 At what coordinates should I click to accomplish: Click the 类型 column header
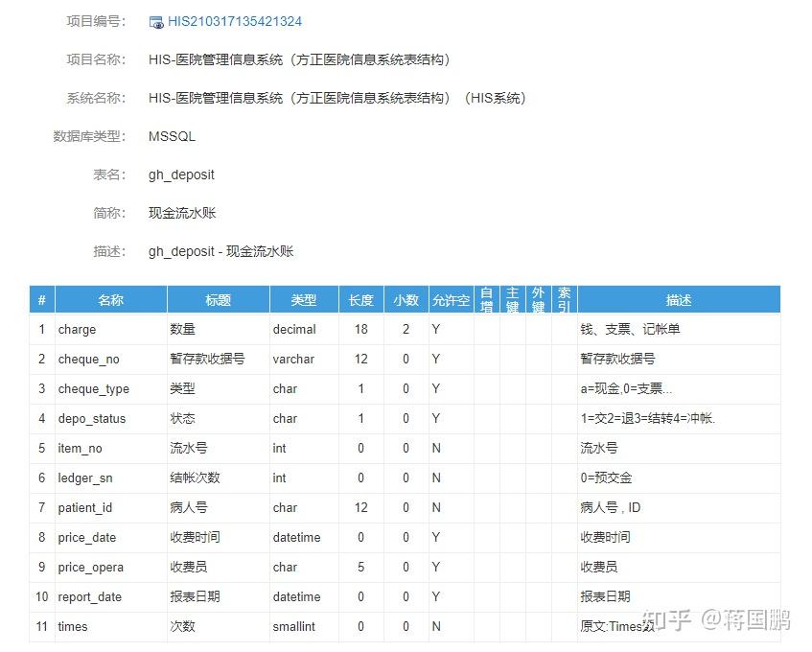tap(304, 299)
